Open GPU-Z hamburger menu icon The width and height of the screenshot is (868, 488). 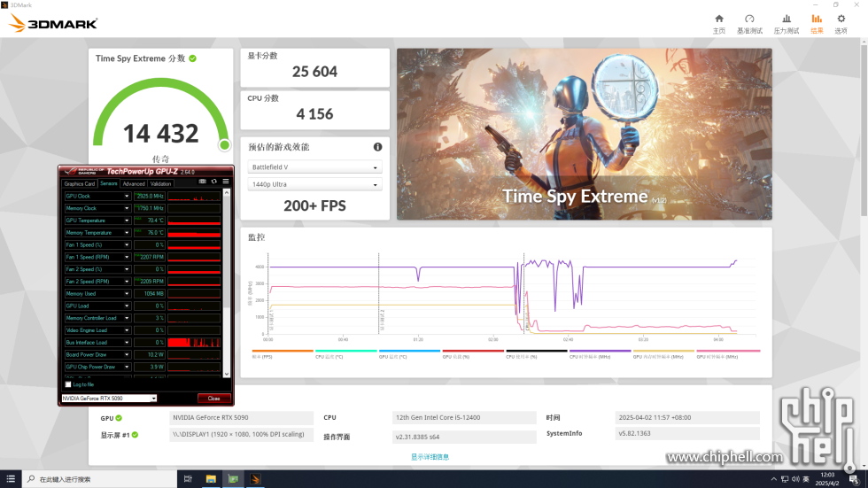[x=226, y=182]
